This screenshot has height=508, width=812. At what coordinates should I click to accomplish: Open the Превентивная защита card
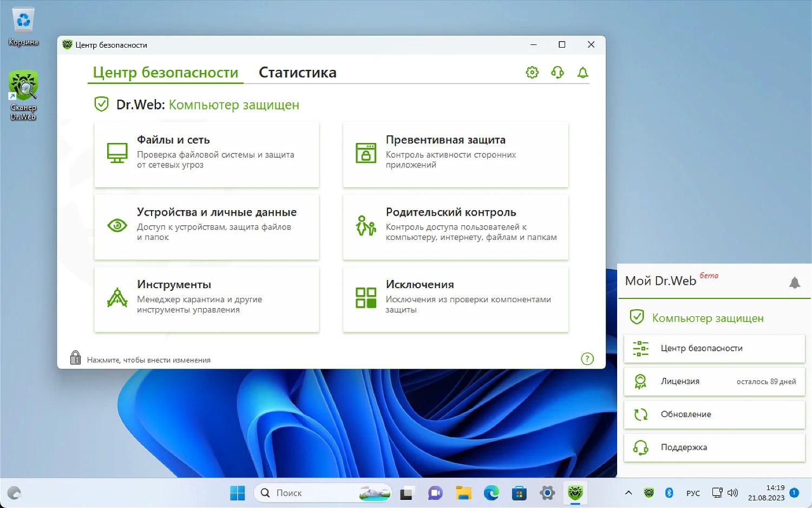click(x=456, y=154)
